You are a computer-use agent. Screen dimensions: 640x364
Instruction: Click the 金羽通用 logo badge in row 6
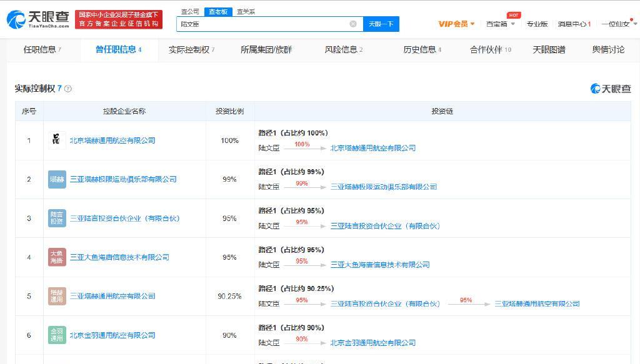click(x=57, y=335)
